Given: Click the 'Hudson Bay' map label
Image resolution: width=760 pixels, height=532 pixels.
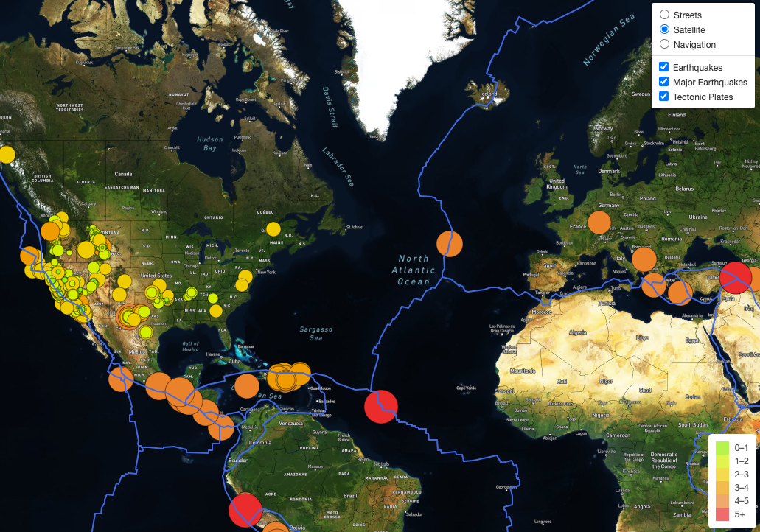Looking at the screenshot, I should coord(210,144).
